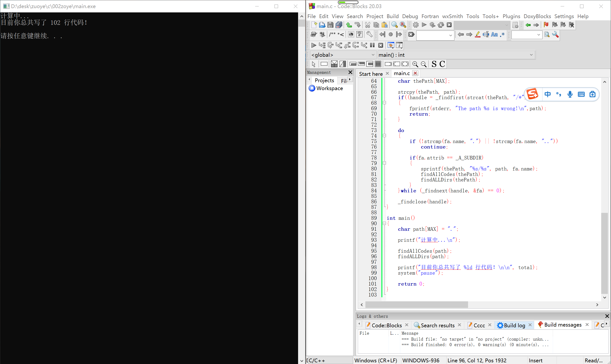The width and height of the screenshot is (611, 364).
Task: Click Debug/Continue play icon
Action: point(313,45)
